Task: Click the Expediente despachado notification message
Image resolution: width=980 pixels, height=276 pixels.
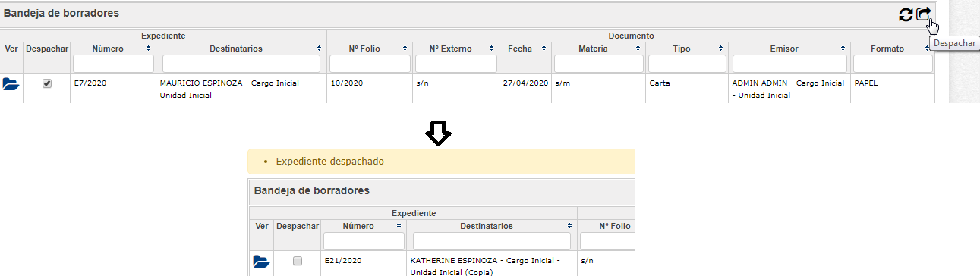Action: [330, 162]
